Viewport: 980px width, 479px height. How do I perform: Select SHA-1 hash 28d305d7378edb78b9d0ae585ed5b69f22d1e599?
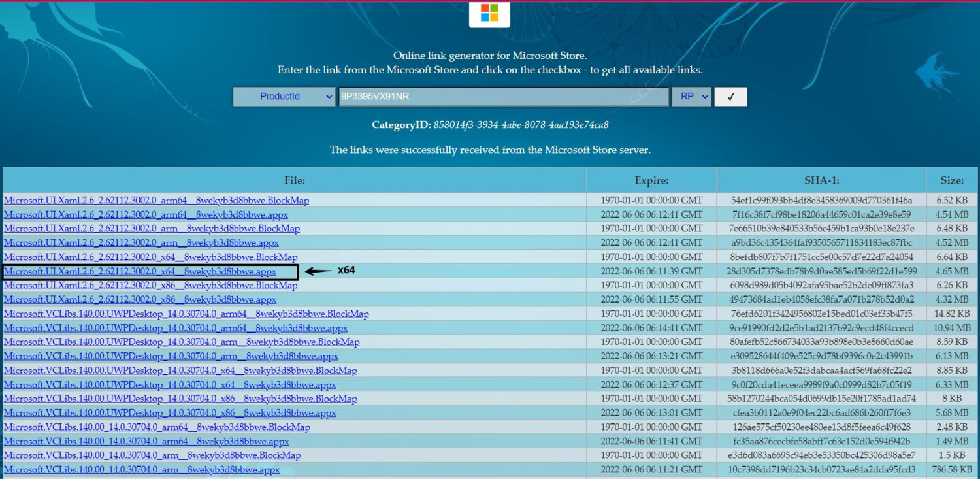(822, 271)
